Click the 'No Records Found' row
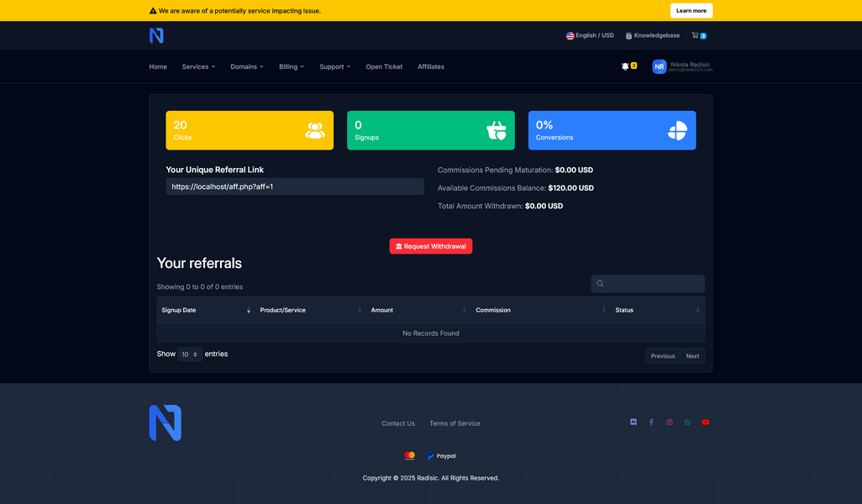 (431, 333)
